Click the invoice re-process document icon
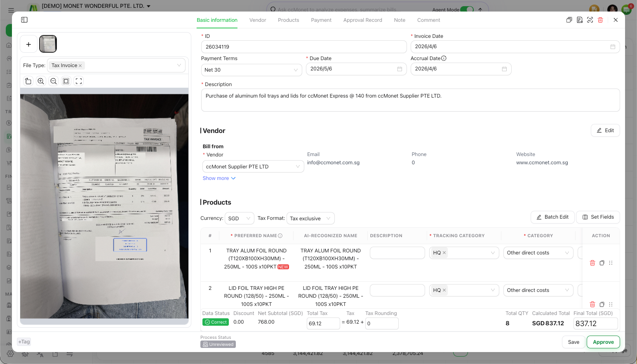Screen dimensions: 637x364 point(580,20)
